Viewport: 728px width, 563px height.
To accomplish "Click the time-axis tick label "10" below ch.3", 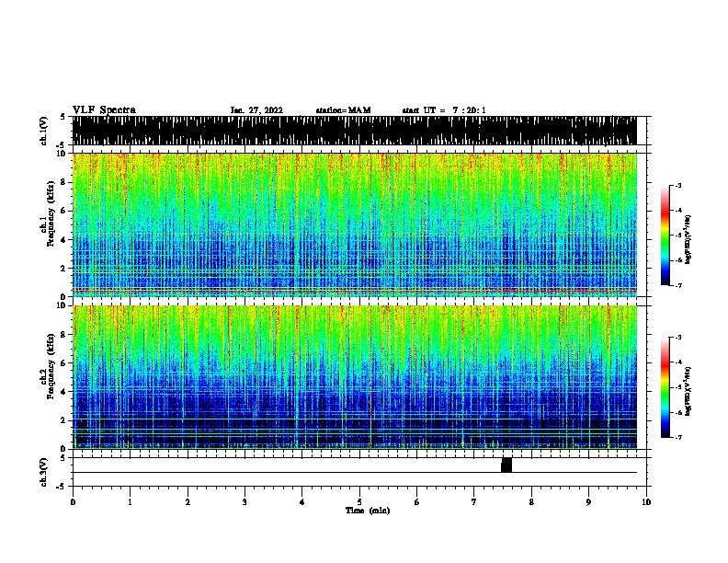I will coord(646,502).
